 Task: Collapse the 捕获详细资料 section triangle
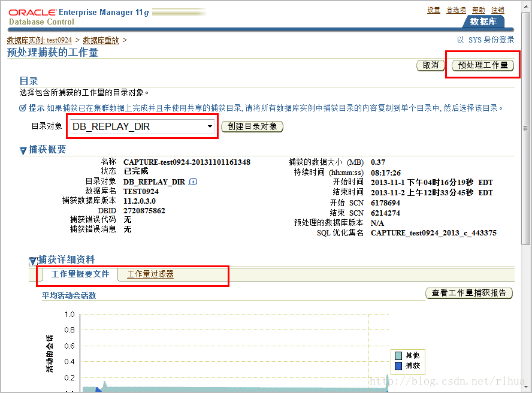[32, 261]
